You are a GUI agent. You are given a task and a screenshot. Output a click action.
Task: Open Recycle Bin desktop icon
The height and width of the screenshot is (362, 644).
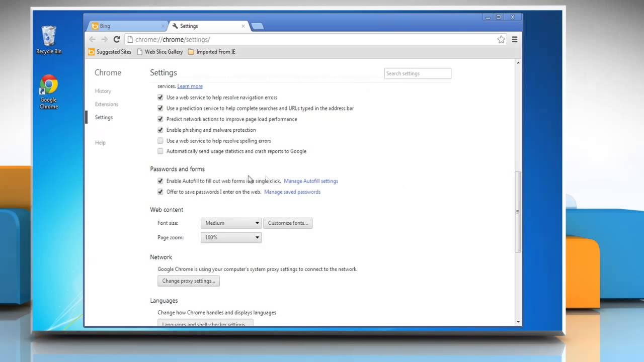pos(49,40)
